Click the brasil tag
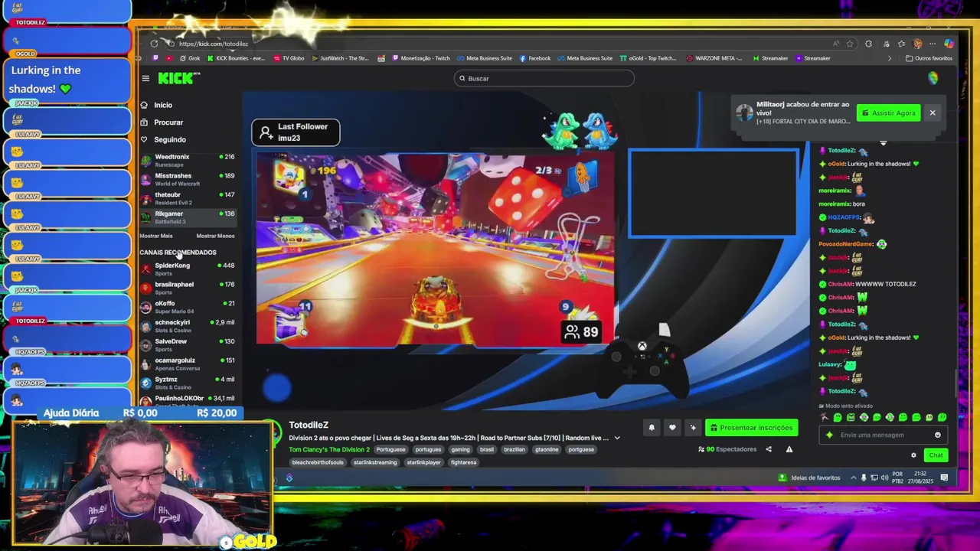Screen dimensions: 980x551 click(487, 450)
